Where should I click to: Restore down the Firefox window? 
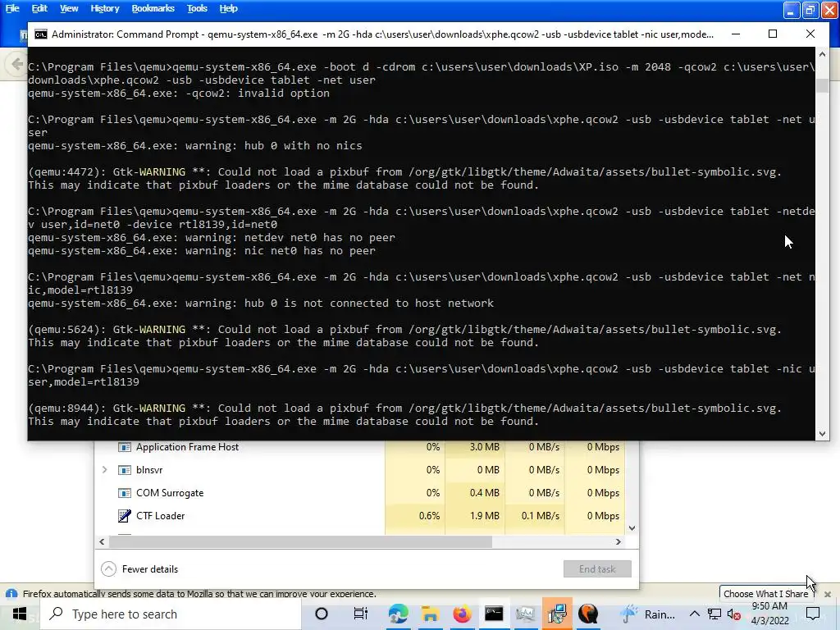pyautogui.click(x=810, y=10)
